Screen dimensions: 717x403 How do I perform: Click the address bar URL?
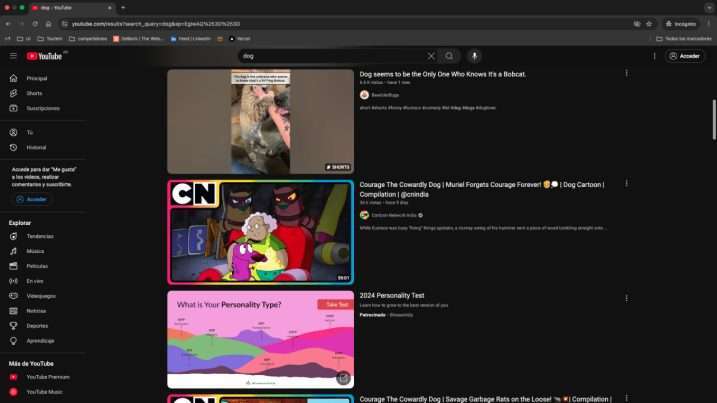pos(155,24)
